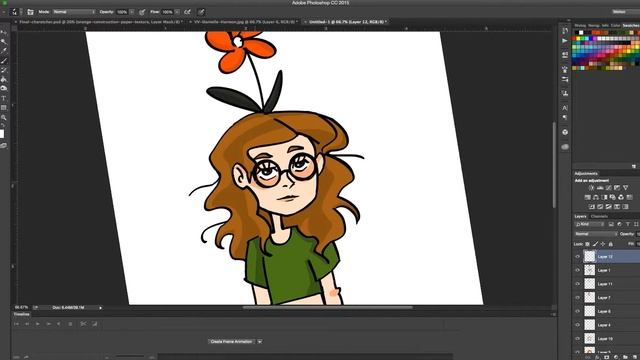Viewport: 640px width, 360px height.
Task: Click the horizontal canvas scrollbar
Action: [x=327, y=308]
